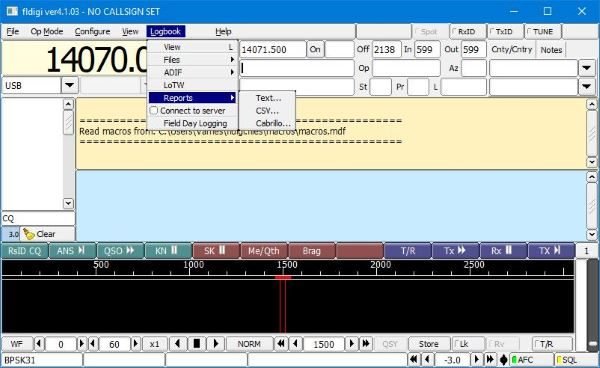Open the Op Mode menu
The width and height of the screenshot is (600, 368).
pyautogui.click(x=47, y=31)
